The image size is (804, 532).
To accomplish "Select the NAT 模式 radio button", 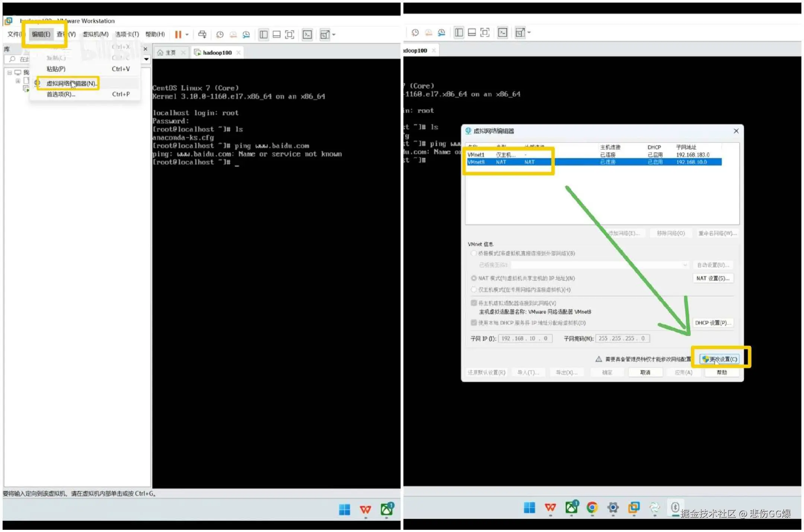I will click(x=474, y=278).
